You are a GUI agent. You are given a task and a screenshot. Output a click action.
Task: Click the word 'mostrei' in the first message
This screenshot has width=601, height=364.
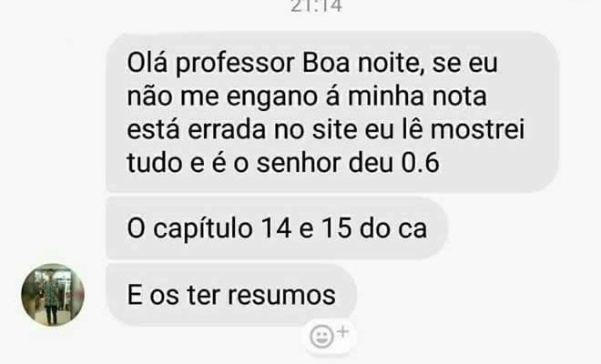point(477,129)
